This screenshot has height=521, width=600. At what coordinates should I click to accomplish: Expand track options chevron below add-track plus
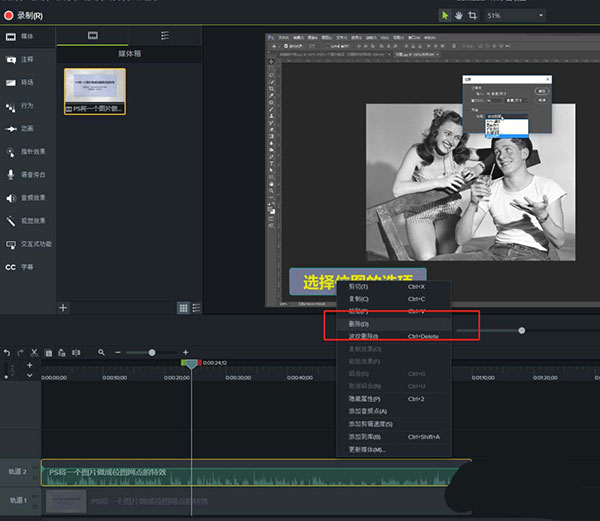tap(30, 376)
